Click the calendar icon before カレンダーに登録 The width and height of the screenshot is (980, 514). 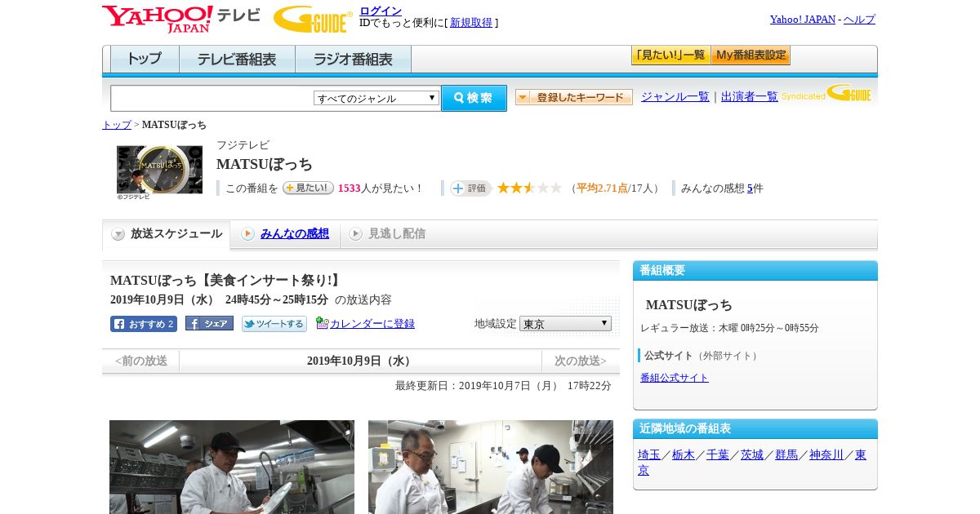322,323
